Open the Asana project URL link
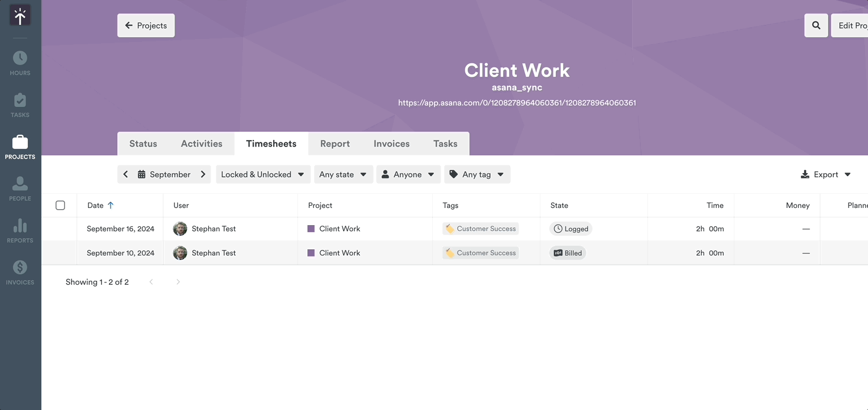The image size is (868, 410). 517,103
